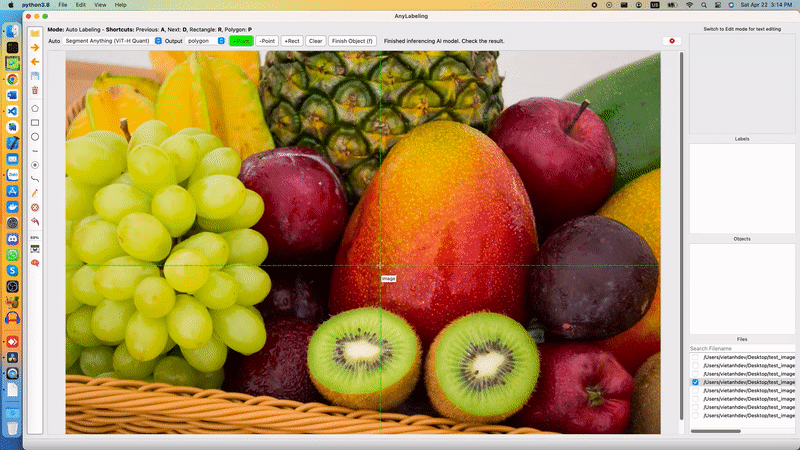Uncheck the checked file in Files list

tap(696, 382)
